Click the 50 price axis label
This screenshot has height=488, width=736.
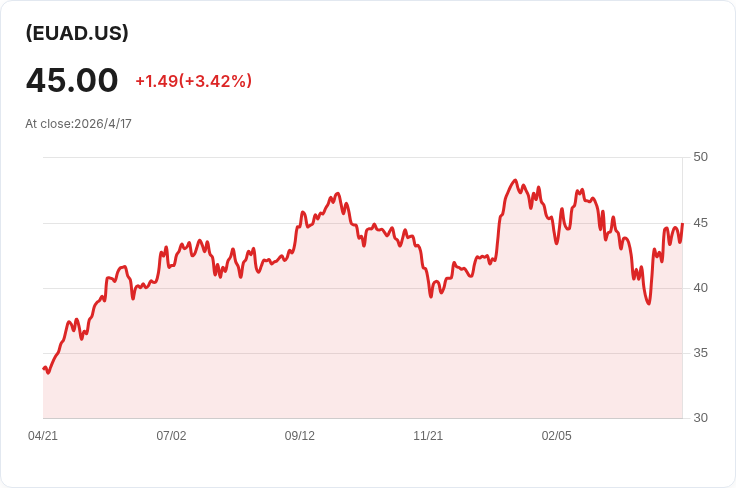tap(700, 157)
